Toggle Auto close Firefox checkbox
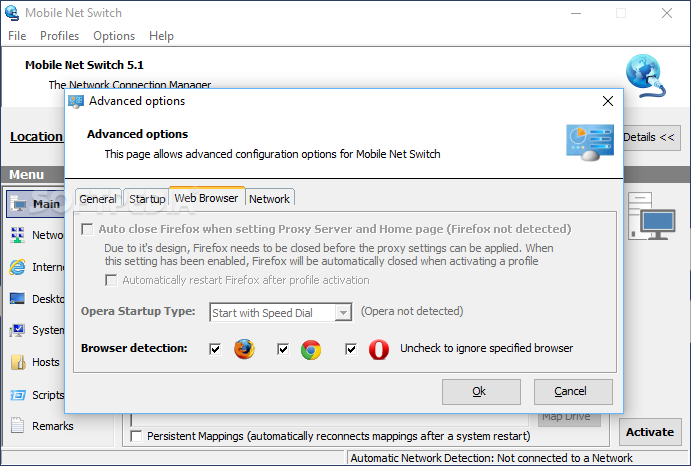This screenshot has height=466, width=691. 87,229
